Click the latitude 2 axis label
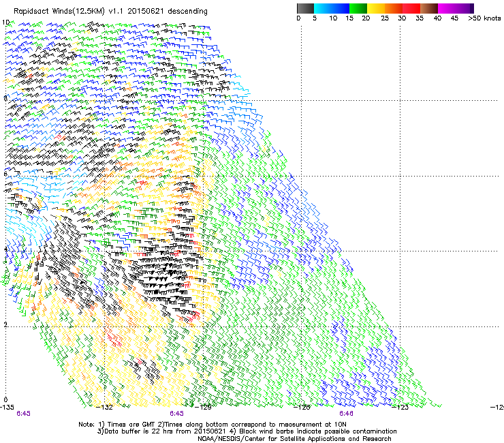504x443 pixels. pos(5,324)
